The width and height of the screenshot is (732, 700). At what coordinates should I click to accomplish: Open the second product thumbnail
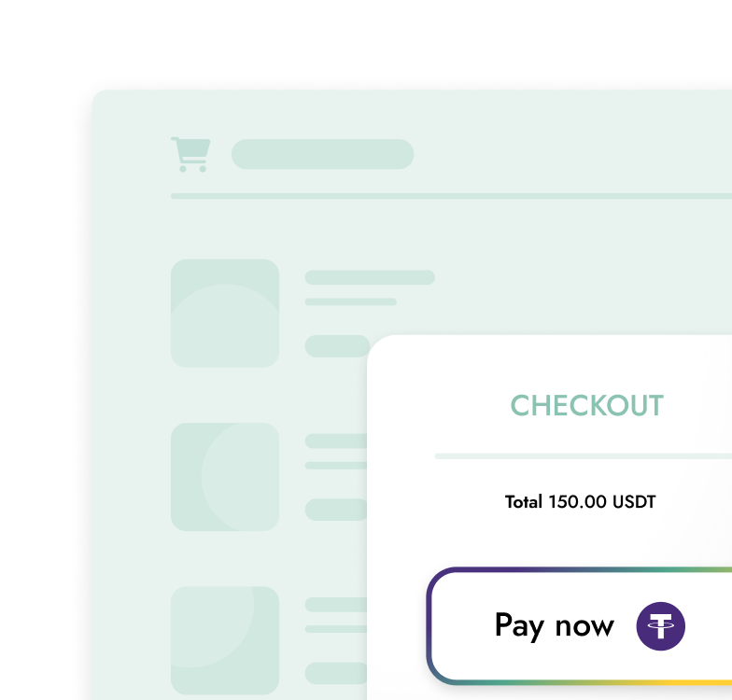tap(225, 476)
